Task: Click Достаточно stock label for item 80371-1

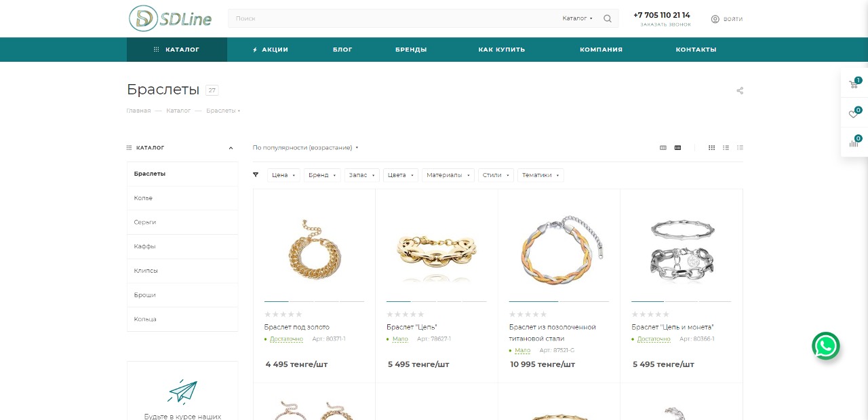Action: click(x=286, y=339)
